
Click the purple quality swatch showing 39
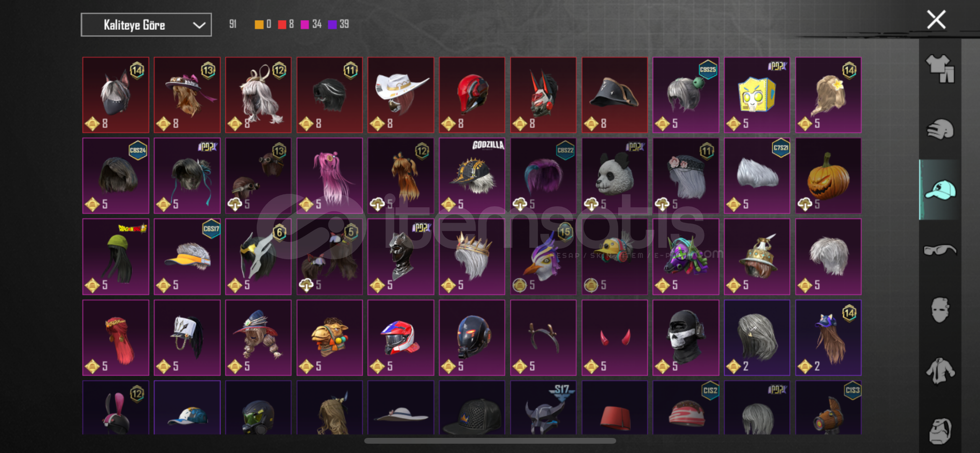pyautogui.click(x=332, y=24)
